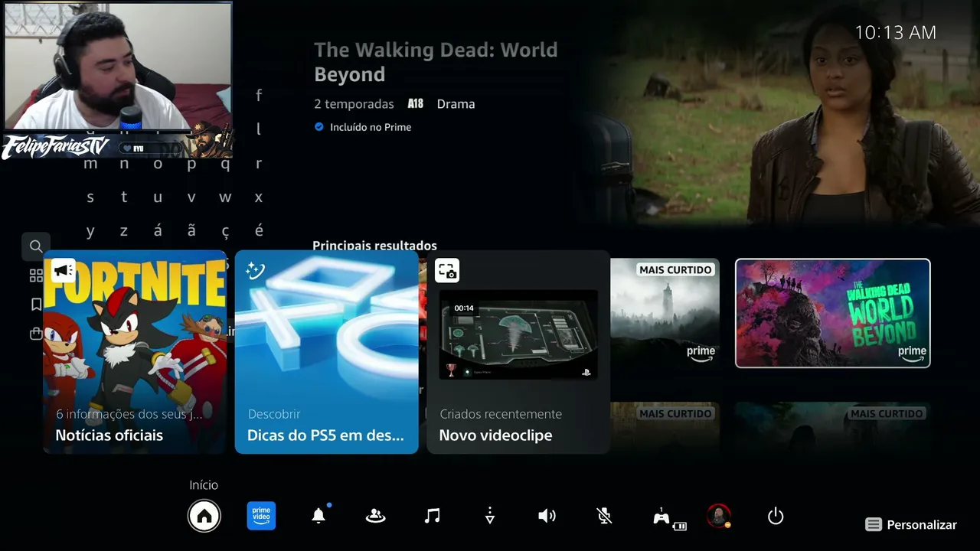Click the é accented key

(259, 230)
